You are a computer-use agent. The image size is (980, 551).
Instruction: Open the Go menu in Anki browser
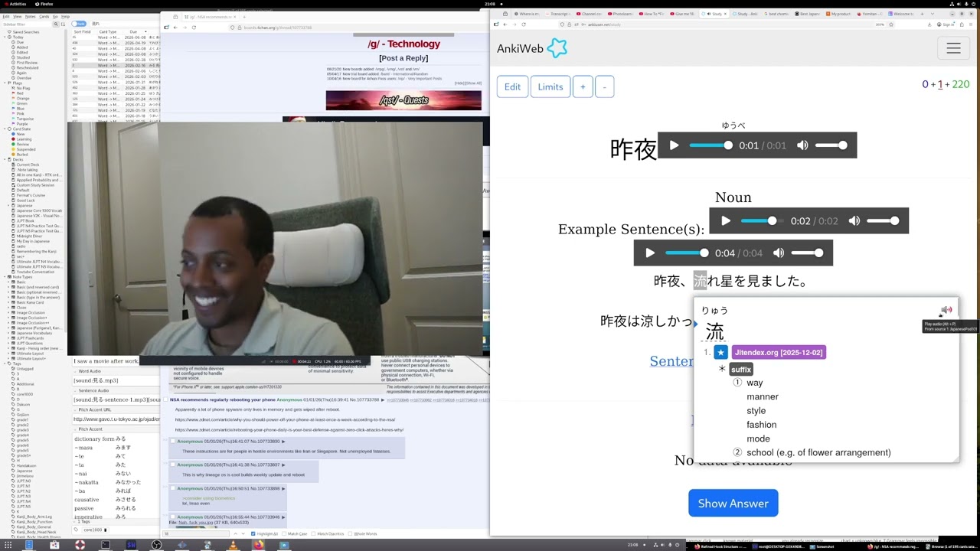click(55, 16)
